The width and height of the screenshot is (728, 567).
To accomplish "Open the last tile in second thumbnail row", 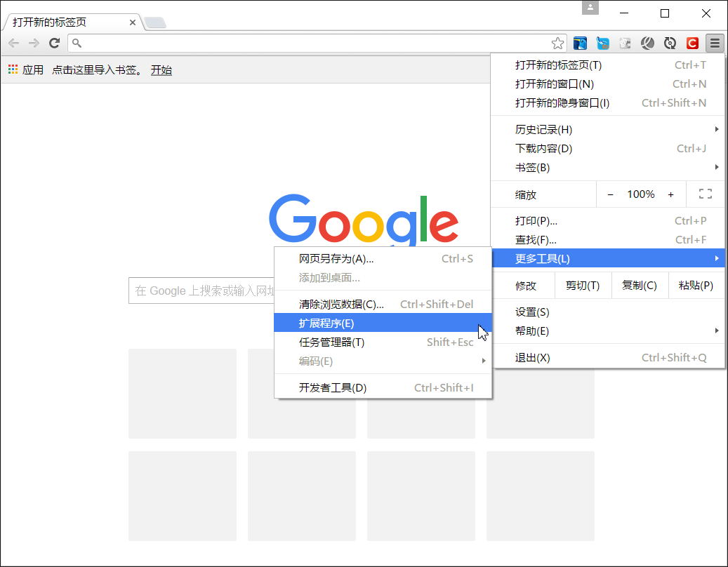I will [x=541, y=496].
